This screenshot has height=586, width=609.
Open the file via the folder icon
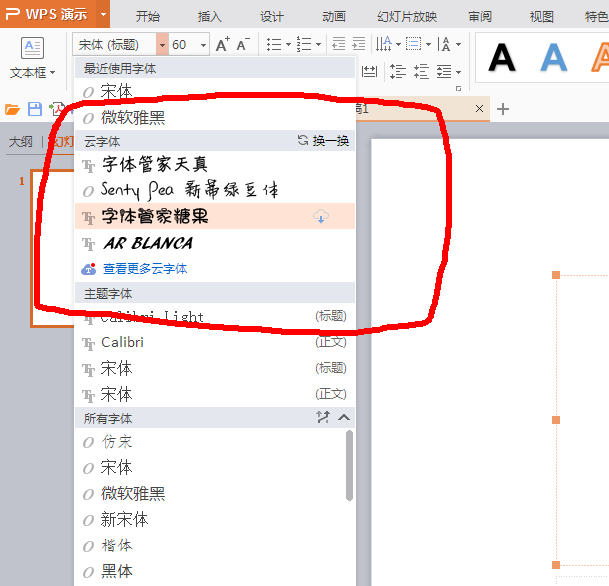click(x=12, y=110)
